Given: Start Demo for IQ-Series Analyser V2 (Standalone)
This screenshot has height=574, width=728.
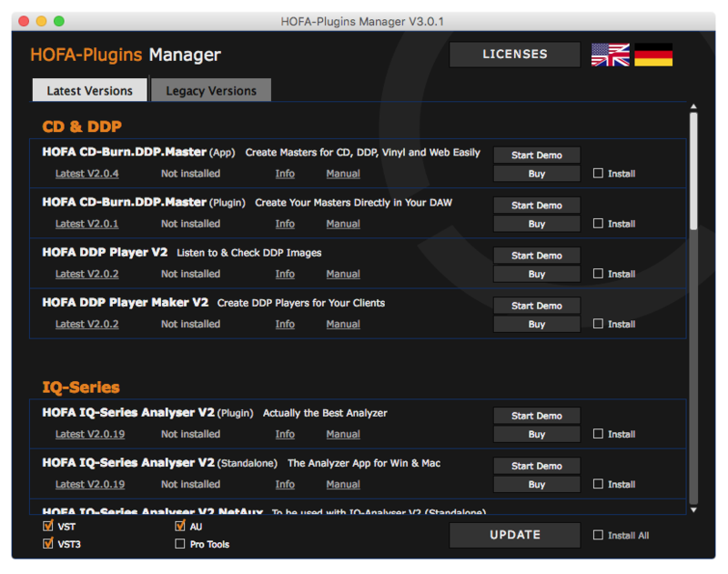Looking at the screenshot, I should pos(537,466).
